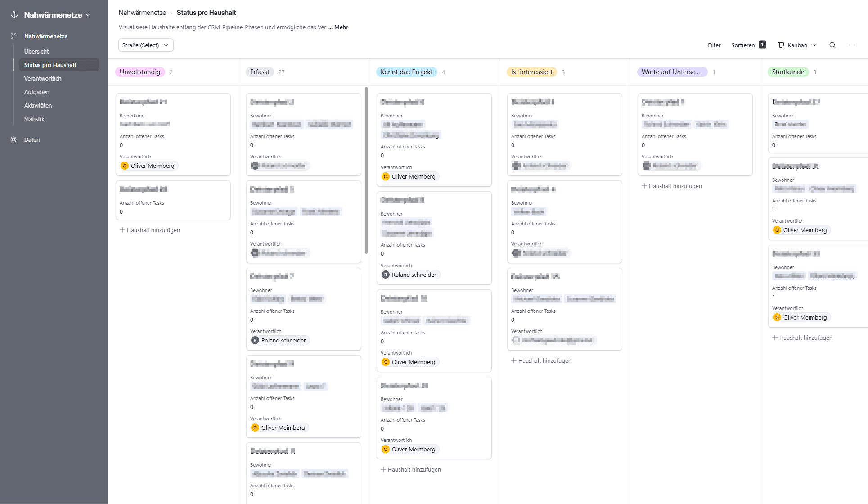This screenshot has width=868, height=504.
Task: Click the Sortieren button
Action: tap(743, 45)
